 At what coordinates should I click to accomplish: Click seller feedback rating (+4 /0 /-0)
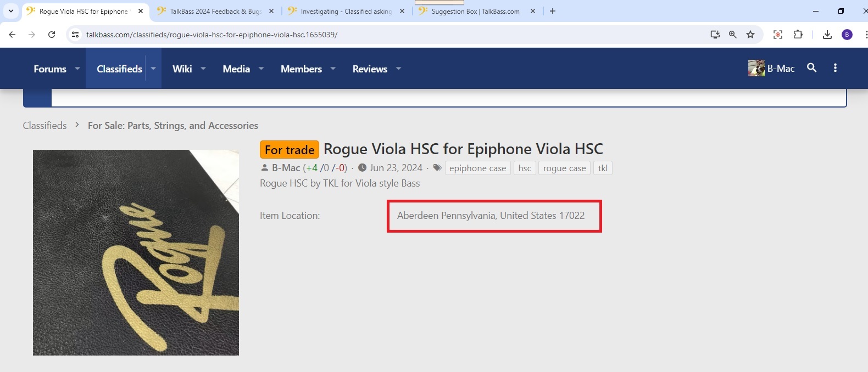point(325,168)
